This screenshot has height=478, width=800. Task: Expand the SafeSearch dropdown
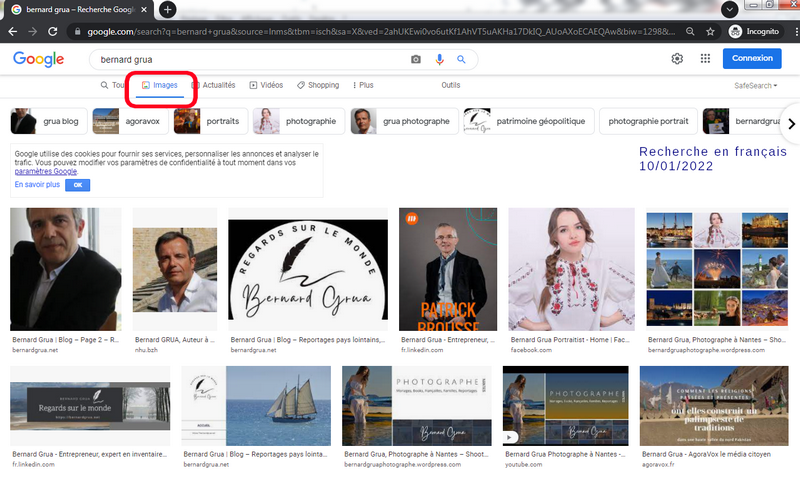coord(754,86)
